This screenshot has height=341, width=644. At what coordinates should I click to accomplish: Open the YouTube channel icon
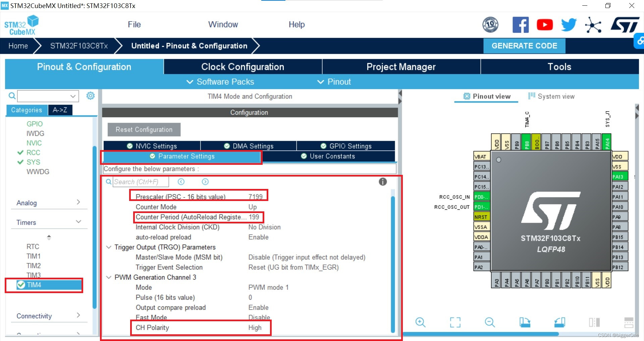(x=545, y=25)
